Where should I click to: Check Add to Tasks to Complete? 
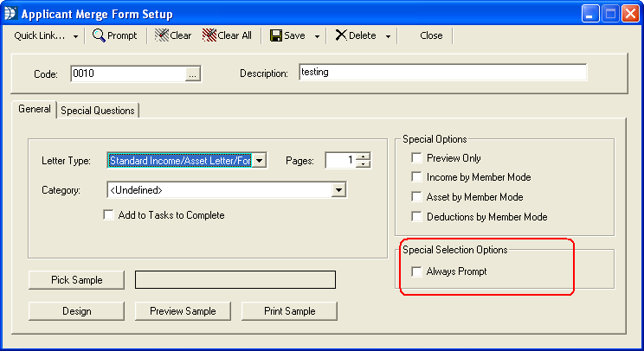pos(109,215)
